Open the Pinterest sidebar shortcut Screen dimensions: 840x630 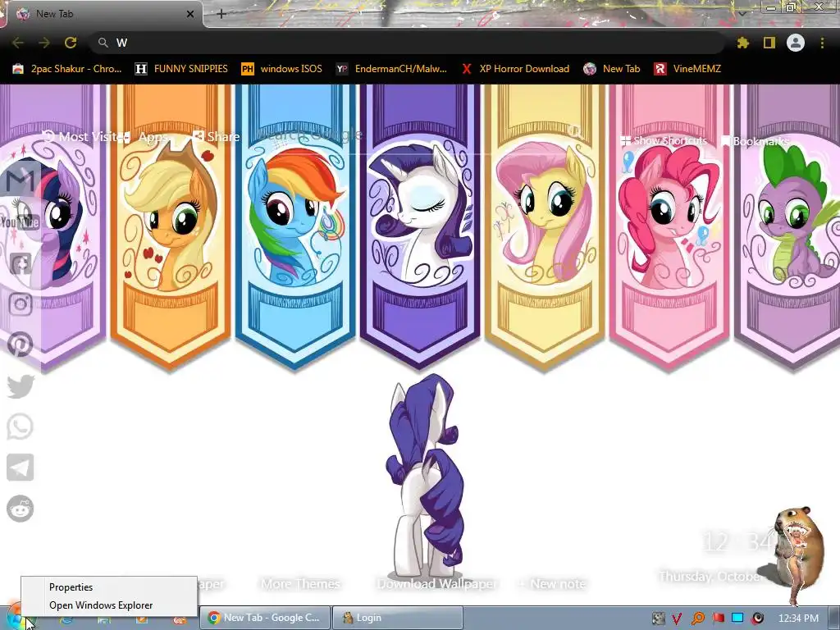[x=21, y=345]
